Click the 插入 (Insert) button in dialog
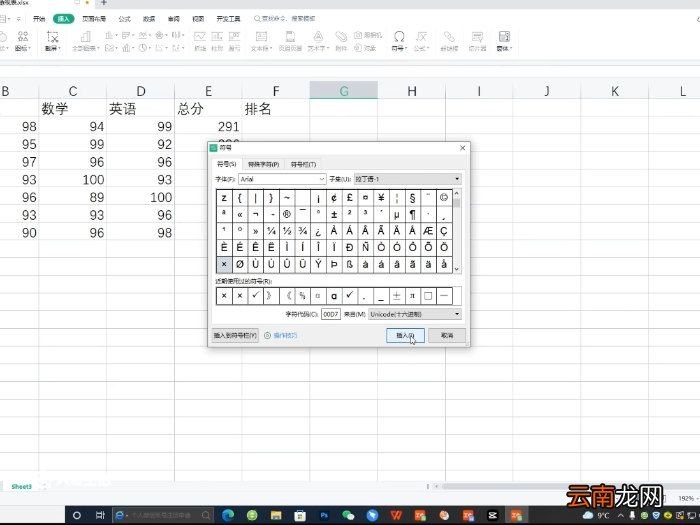Image resolution: width=700 pixels, height=525 pixels. pyautogui.click(x=405, y=335)
